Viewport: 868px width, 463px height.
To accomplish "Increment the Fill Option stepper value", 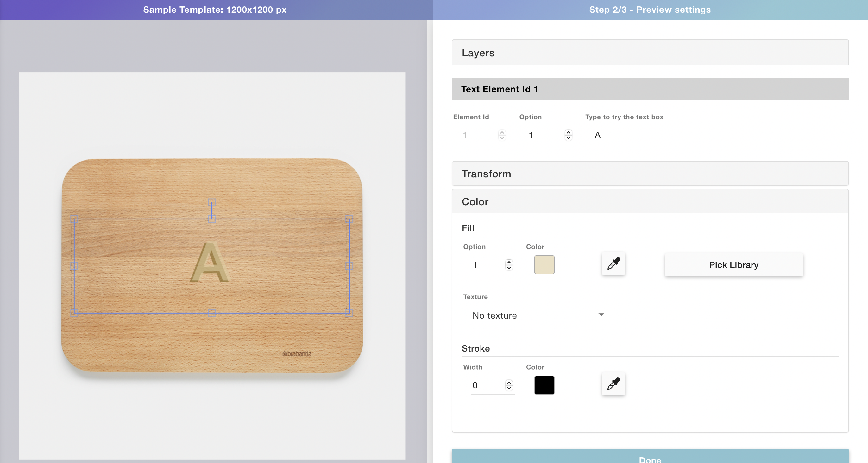I will (x=509, y=262).
